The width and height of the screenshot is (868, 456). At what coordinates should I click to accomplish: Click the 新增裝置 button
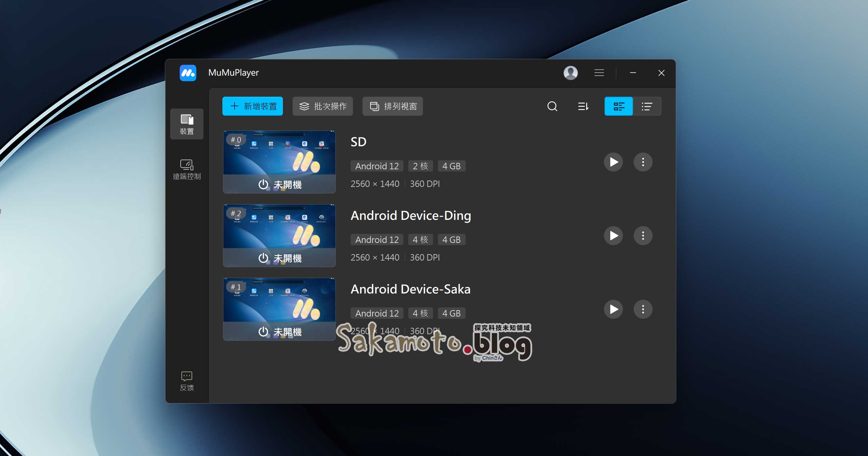(253, 106)
